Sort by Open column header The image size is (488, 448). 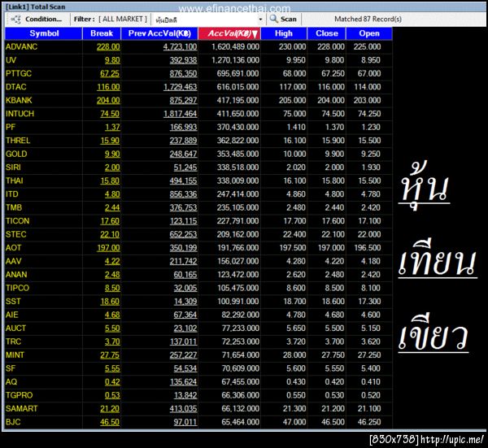369,33
